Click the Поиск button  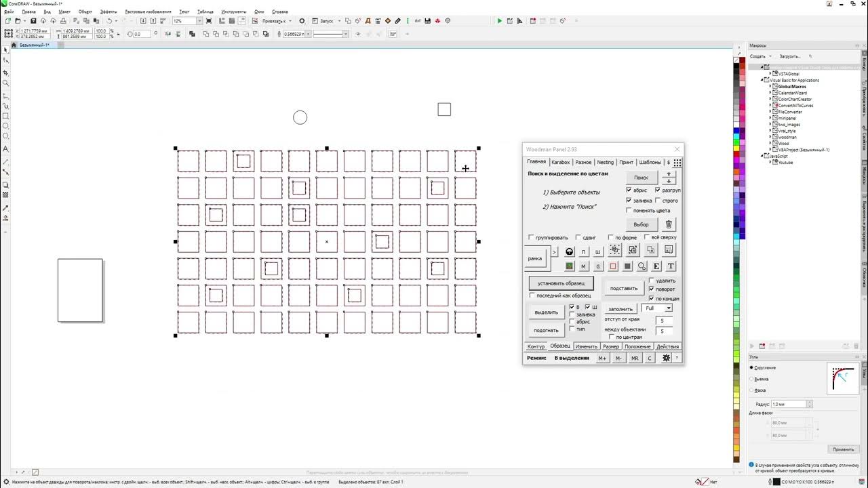pos(641,178)
